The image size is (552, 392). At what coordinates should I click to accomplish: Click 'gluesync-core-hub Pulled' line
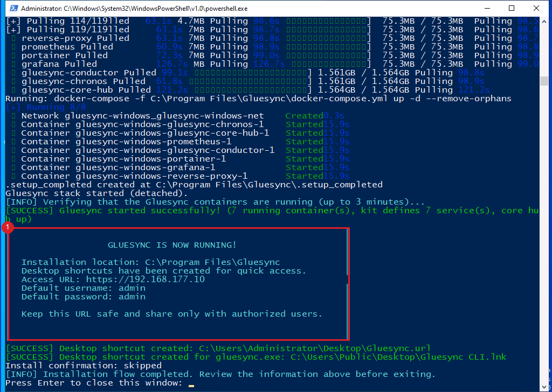(x=250, y=89)
